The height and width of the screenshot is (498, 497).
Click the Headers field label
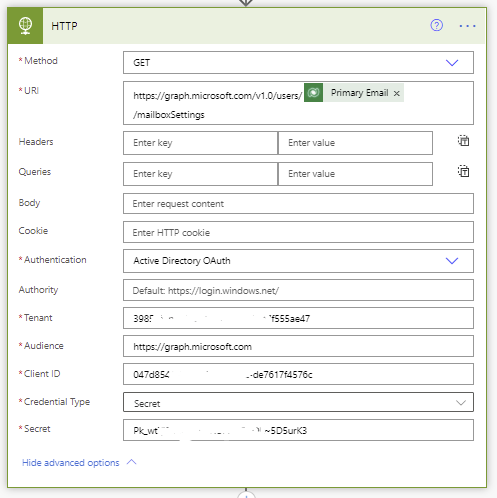click(36, 142)
